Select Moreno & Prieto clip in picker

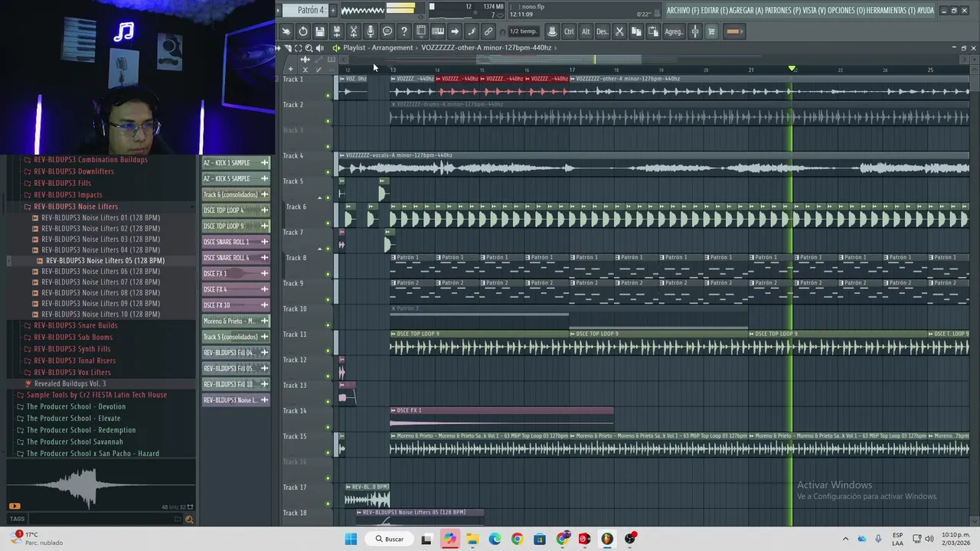(236, 321)
